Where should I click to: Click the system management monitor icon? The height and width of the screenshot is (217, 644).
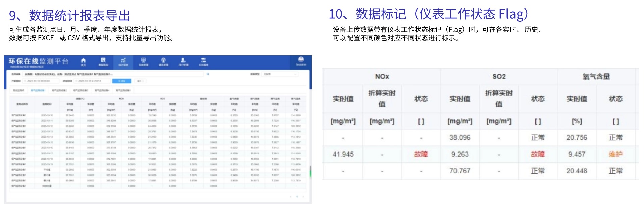(143, 61)
